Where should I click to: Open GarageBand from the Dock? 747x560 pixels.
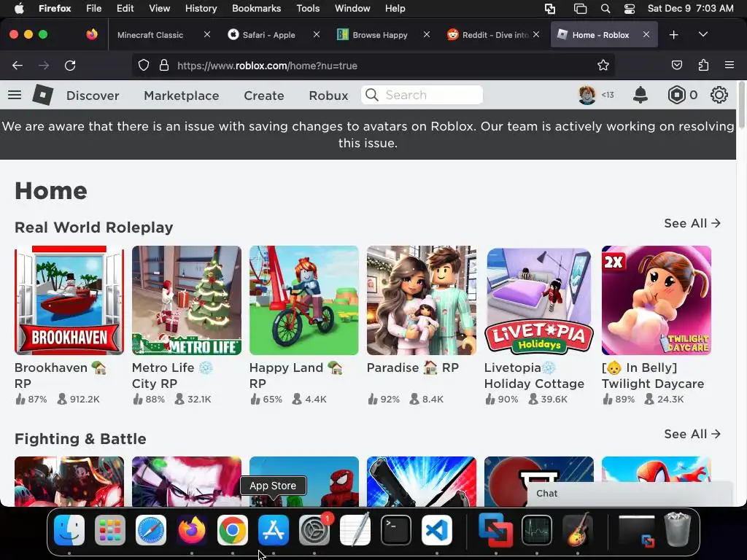point(578,530)
